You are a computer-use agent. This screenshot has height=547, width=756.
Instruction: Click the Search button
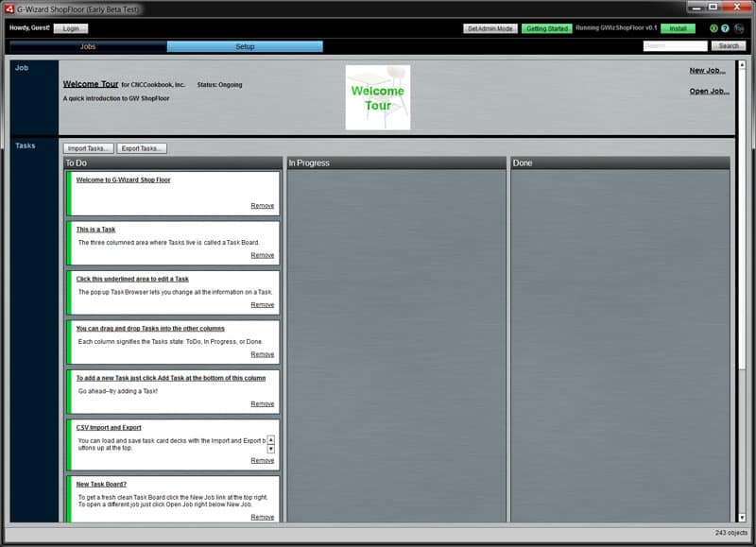click(729, 45)
